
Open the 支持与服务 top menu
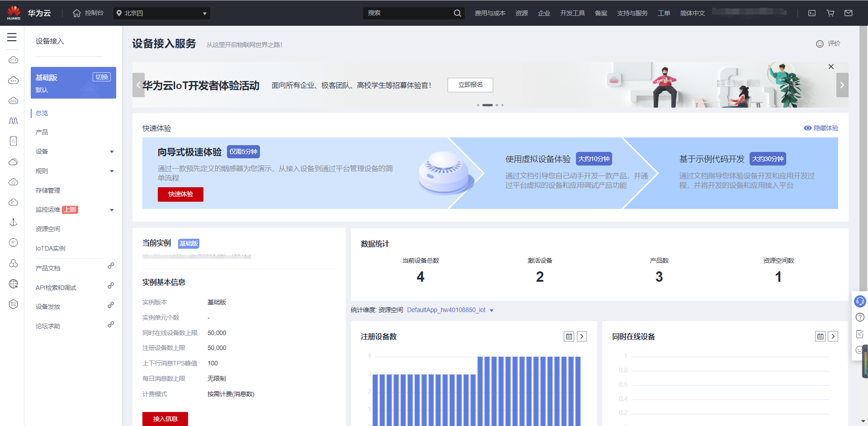coord(632,13)
